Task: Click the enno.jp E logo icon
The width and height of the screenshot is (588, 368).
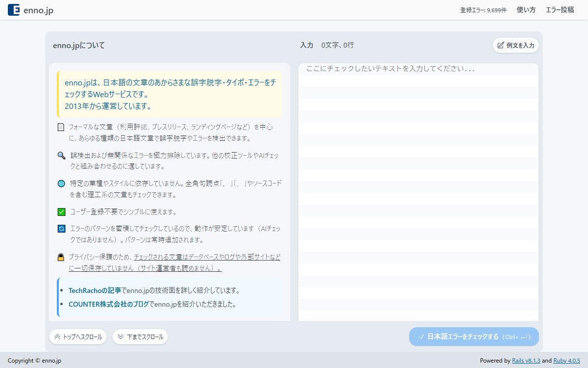Action: click(14, 10)
